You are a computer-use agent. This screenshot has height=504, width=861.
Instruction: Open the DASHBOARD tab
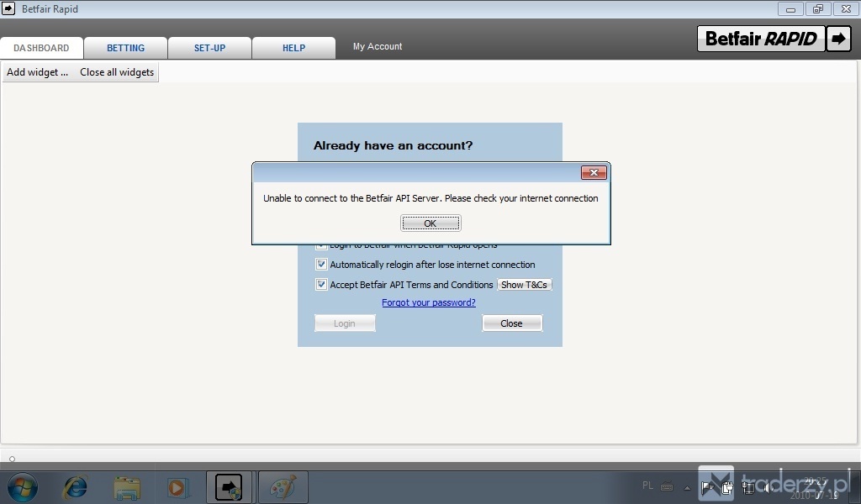[42, 48]
